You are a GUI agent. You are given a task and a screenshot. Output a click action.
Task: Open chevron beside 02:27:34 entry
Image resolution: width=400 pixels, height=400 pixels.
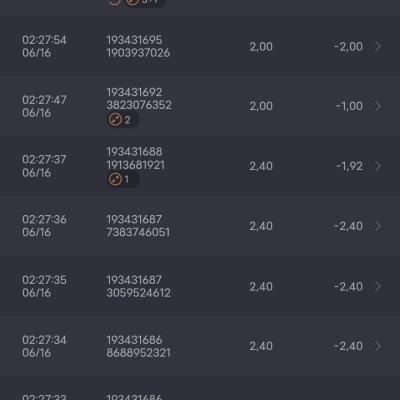[378, 346]
